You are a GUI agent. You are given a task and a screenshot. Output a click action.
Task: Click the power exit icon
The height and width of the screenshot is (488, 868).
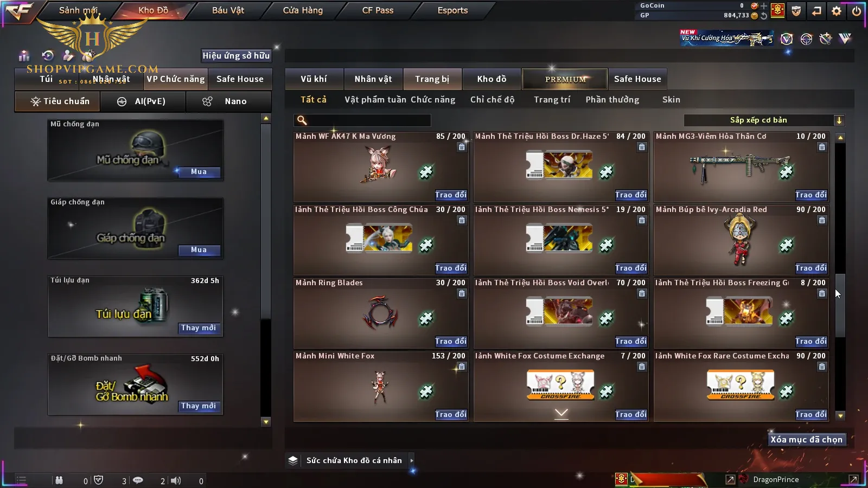tap(857, 10)
